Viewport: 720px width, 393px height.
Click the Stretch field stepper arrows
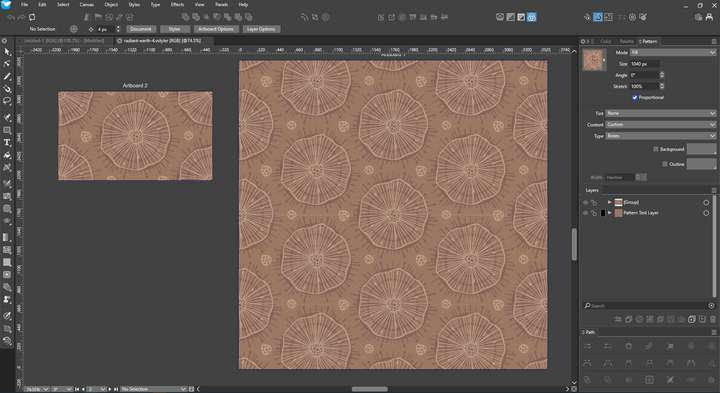coord(662,86)
